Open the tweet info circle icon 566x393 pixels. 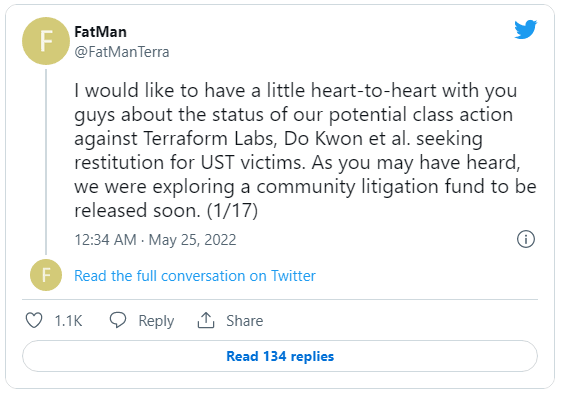pos(526,239)
